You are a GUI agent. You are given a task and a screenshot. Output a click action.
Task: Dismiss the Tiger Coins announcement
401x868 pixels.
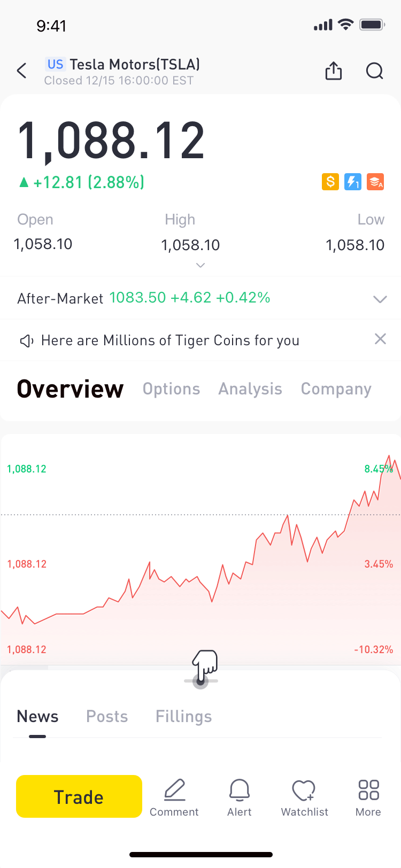click(380, 339)
